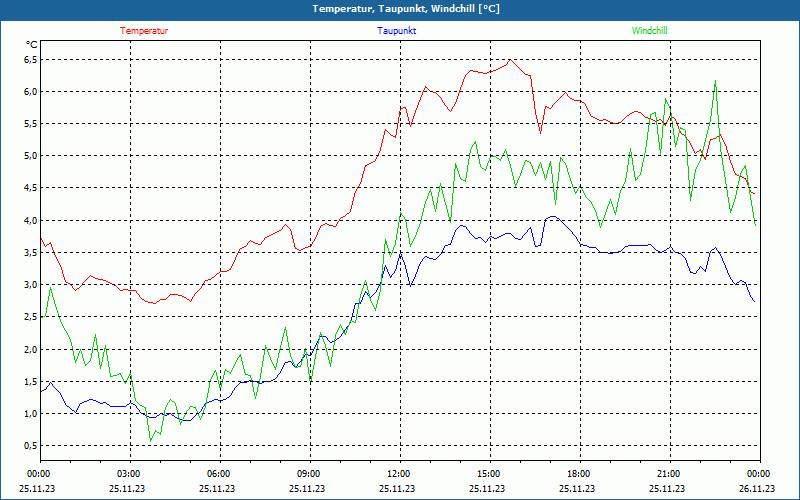Click the 09:00 time axis label
Image resolution: width=800 pixels, height=500 pixels.
click(x=309, y=474)
